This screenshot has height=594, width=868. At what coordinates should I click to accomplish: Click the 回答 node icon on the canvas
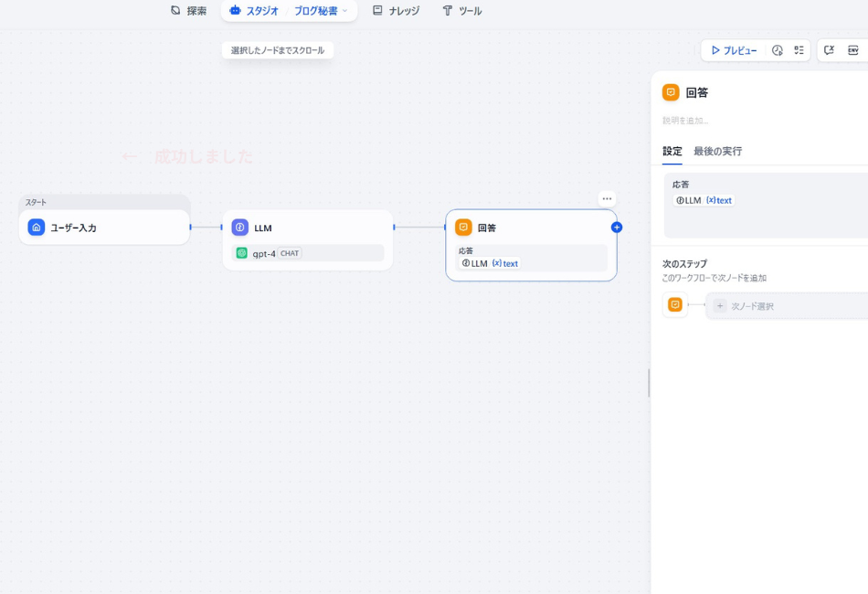tap(462, 228)
